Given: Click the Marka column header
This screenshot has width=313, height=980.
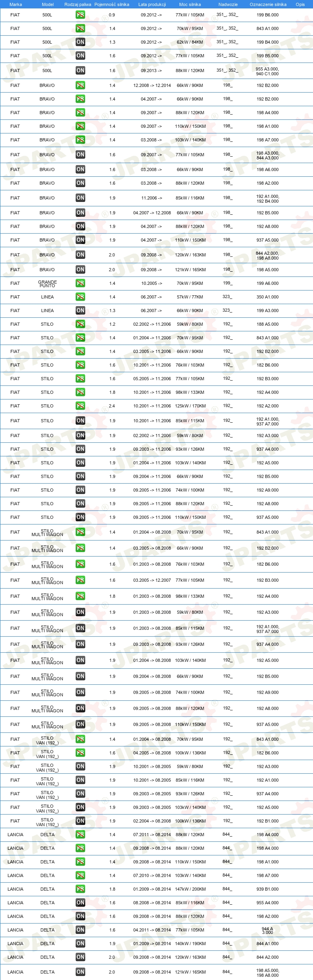Looking at the screenshot, I should [x=16, y=4].
